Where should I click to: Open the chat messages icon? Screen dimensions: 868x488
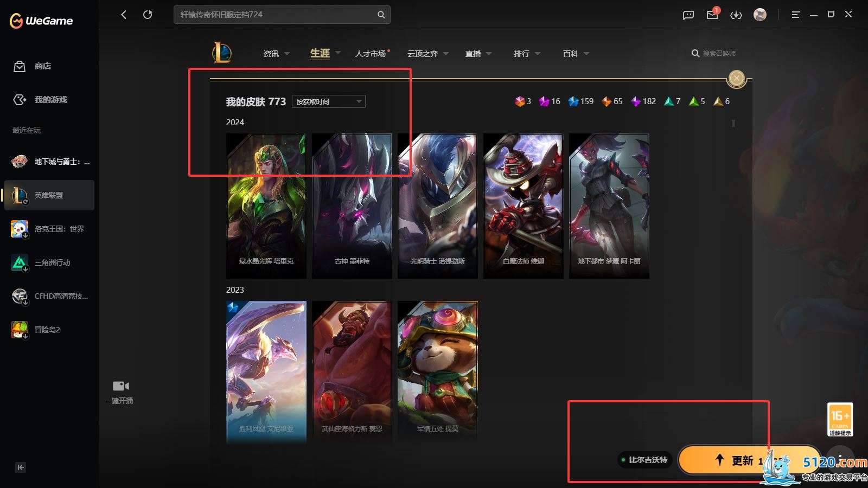pyautogui.click(x=688, y=15)
